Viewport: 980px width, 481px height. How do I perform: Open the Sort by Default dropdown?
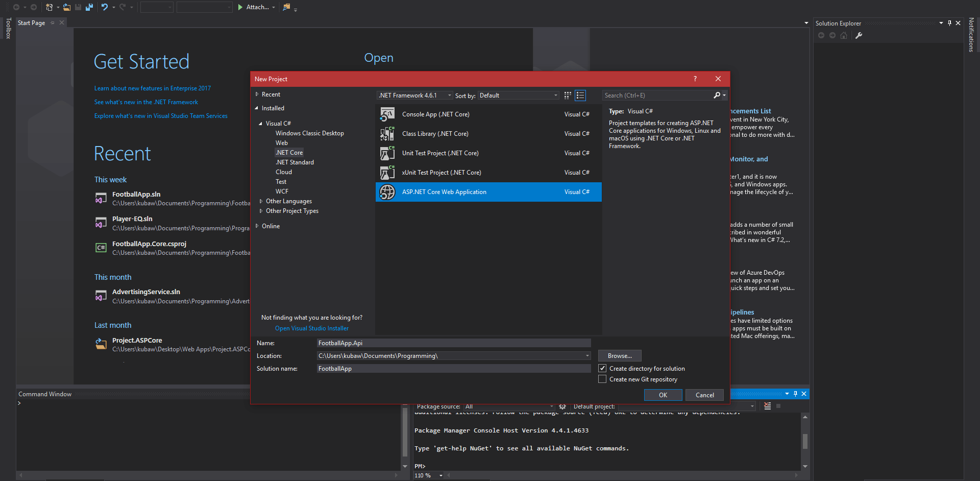tap(519, 95)
